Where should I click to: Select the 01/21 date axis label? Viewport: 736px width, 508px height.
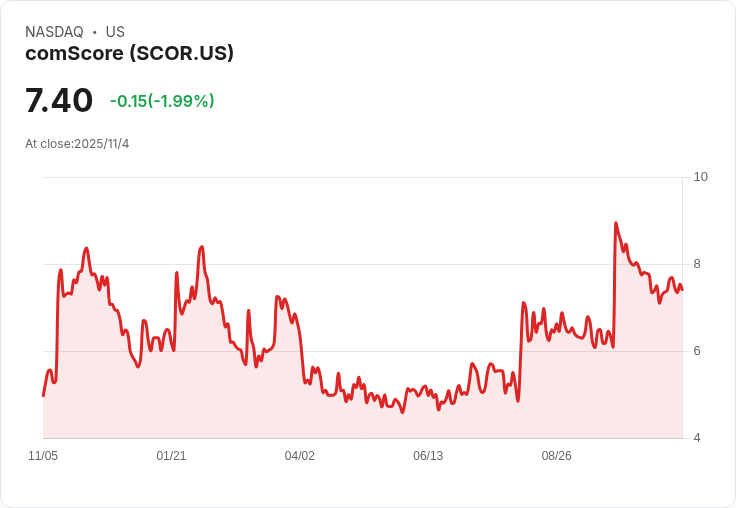pyautogui.click(x=171, y=455)
